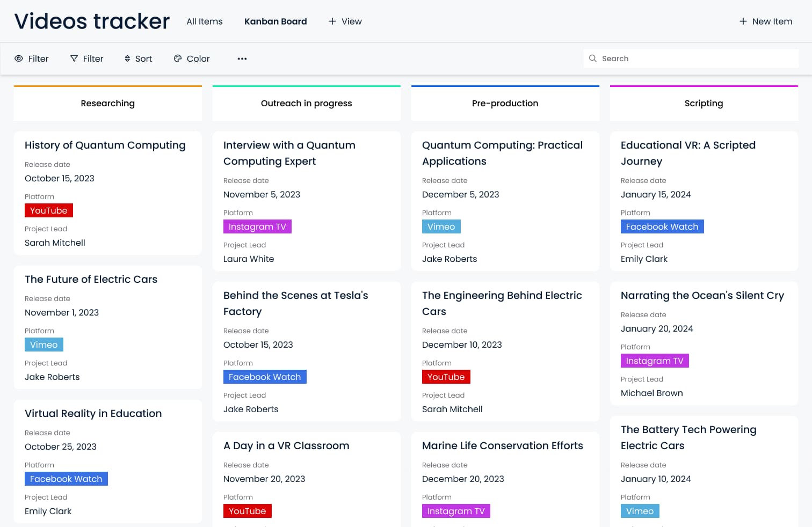Open the three-dots more options menu
Image resolution: width=812 pixels, height=527 pixels.
pos(242,58)
